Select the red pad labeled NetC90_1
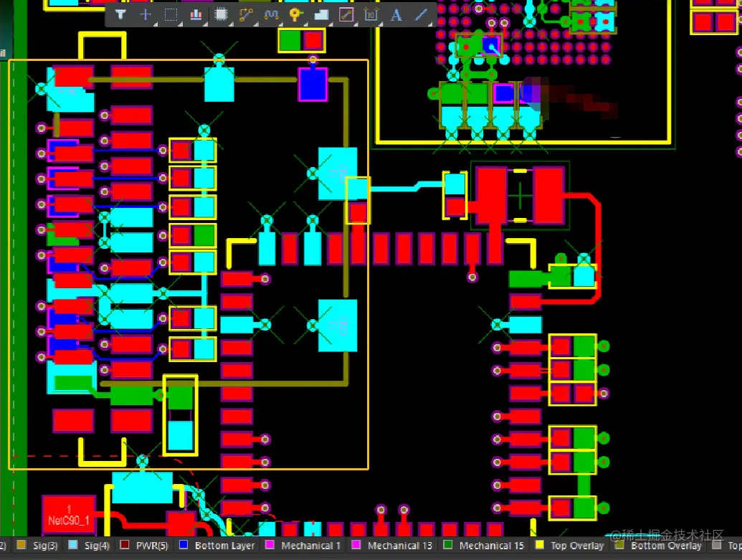This screenshot has height=560, width=742. [x=69, y=516]
